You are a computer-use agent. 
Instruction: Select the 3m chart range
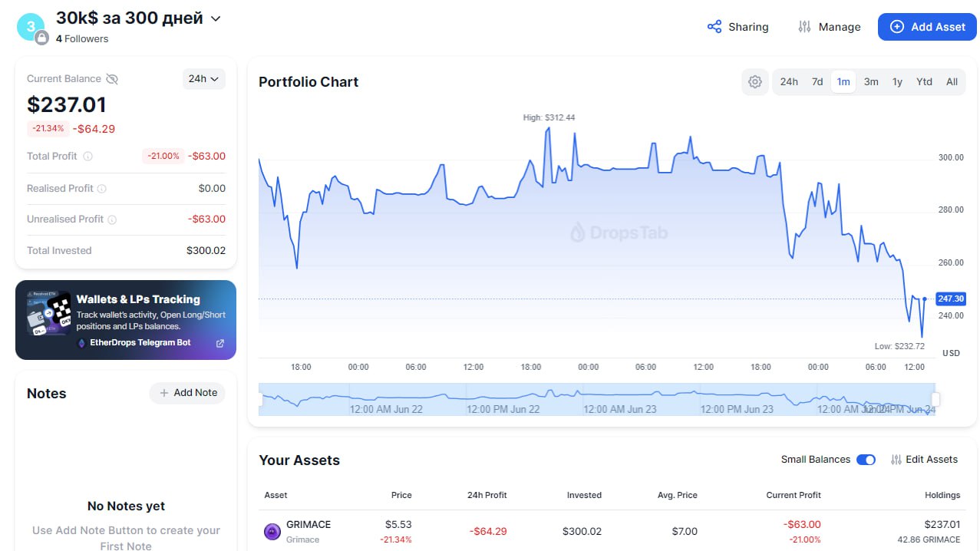pos(871,82)
